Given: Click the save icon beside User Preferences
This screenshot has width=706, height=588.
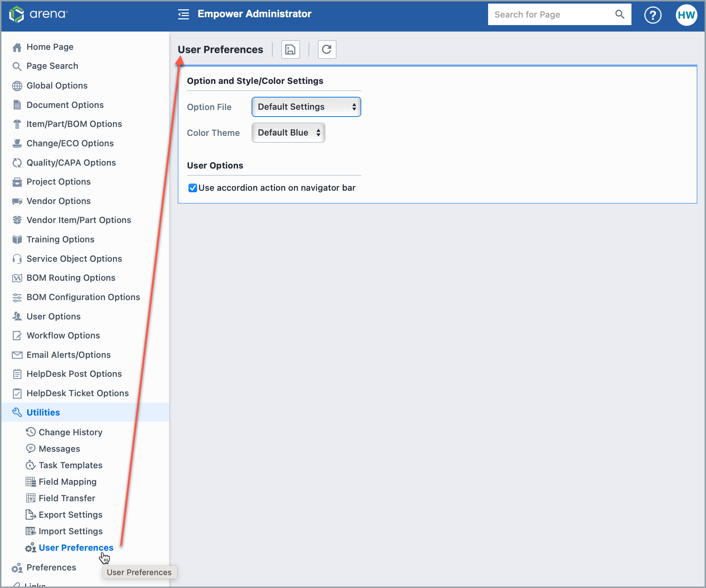Looking at the screenshot, I should pos(290,49).
